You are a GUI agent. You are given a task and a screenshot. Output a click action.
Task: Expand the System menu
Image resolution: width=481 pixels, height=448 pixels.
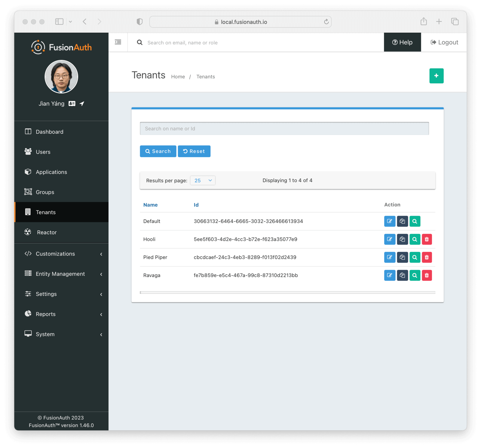tap(61, 334)
